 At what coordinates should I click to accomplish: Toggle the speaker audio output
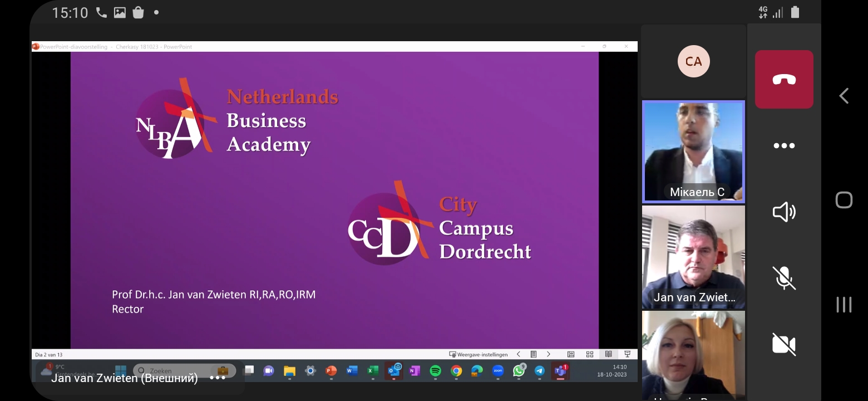(x=784, y=212)
